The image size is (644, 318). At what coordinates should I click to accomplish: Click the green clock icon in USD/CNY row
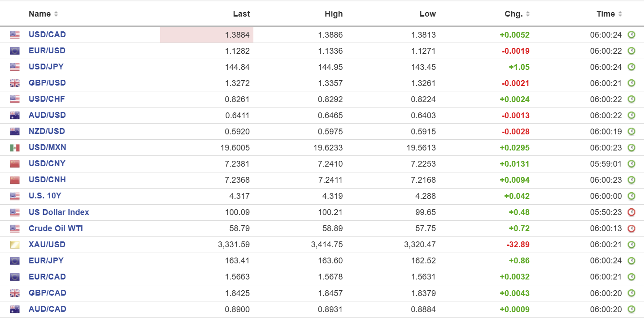(x=631, y=164)
